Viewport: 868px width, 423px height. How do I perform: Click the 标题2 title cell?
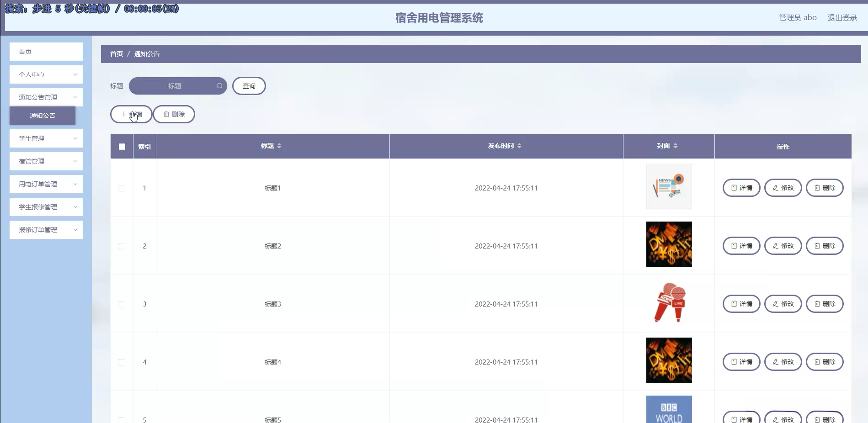(x=273, y=246)
